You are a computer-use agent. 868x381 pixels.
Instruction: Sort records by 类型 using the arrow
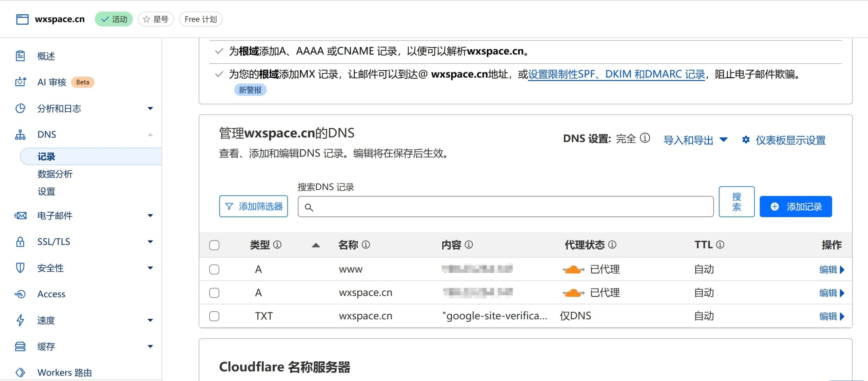316,245
